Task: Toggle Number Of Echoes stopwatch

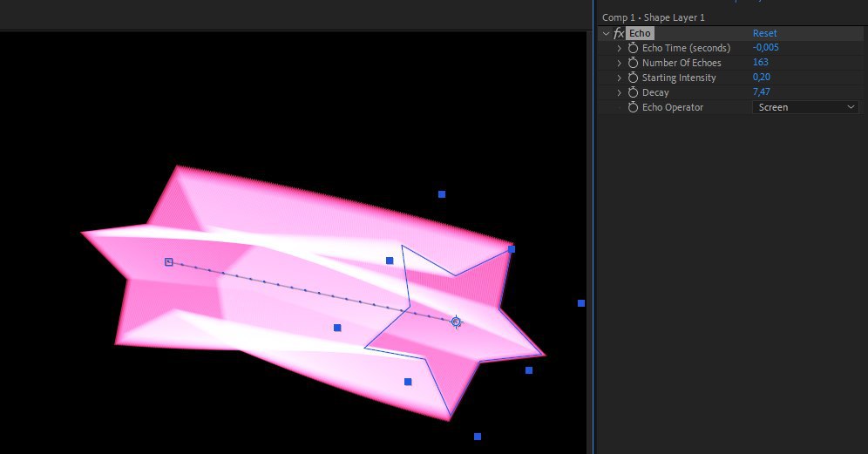Action: pos(634,63)
